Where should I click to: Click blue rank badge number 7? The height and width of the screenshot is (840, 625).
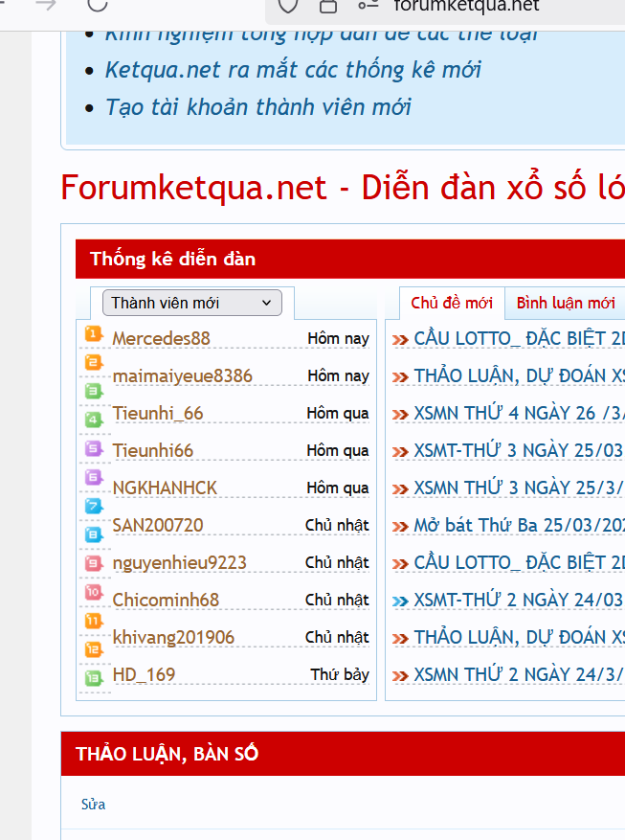pyautogui.click(x=94, y=506)
